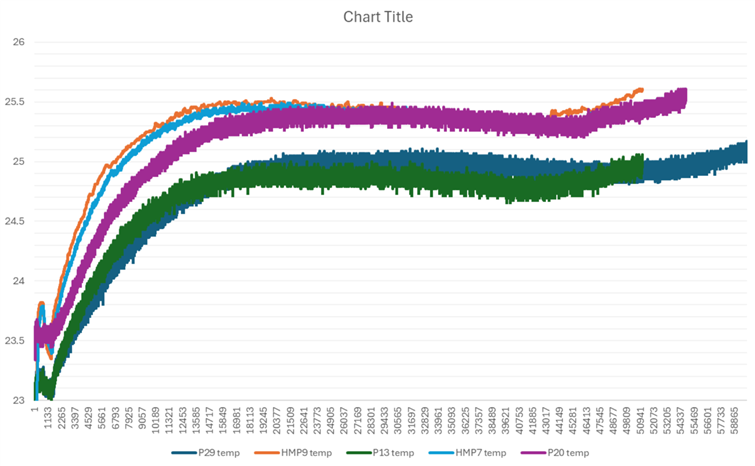Click the 54337 x-axis label
755x466 pixels.
[x=681, y=420]
